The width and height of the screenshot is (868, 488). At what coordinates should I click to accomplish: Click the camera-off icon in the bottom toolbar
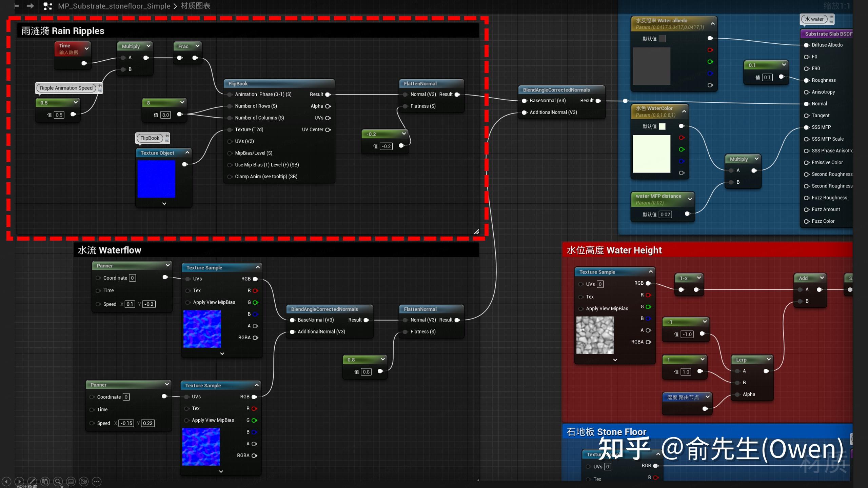[x=84, y=481]
